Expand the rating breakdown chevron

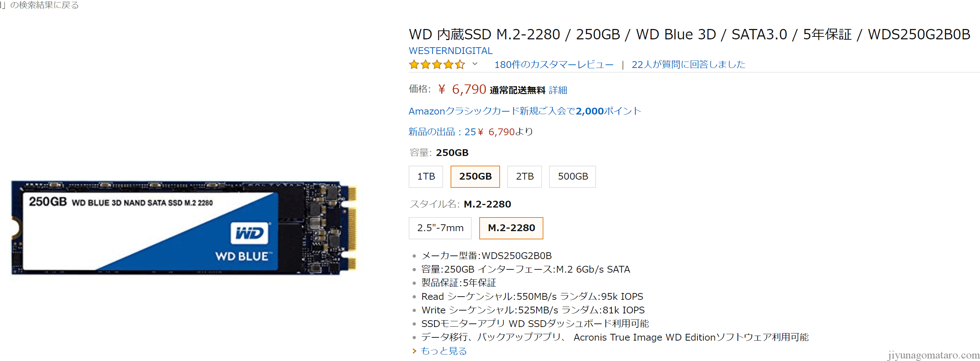(475, 64)
